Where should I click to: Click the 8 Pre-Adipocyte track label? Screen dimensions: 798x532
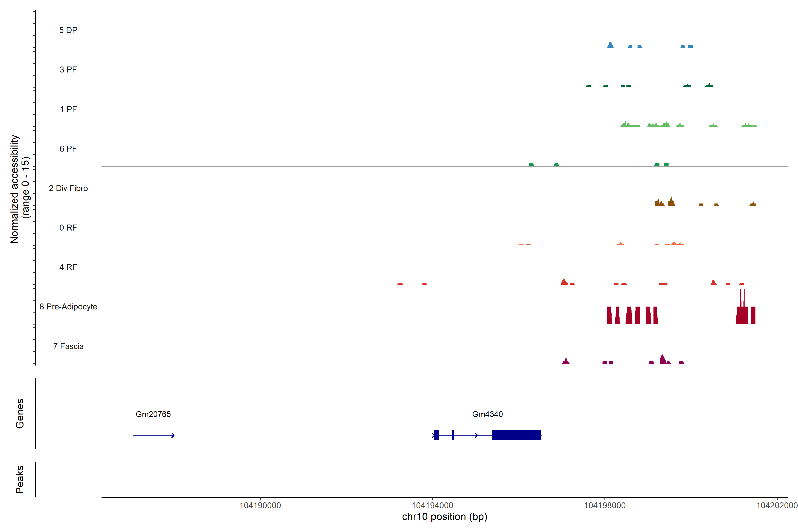tap(68, 306)
